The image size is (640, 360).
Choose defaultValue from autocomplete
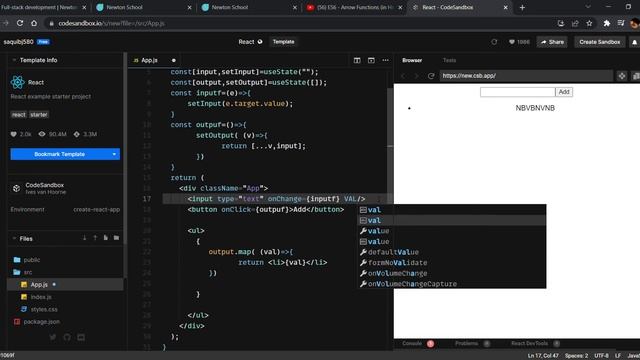tap(452, 252)
